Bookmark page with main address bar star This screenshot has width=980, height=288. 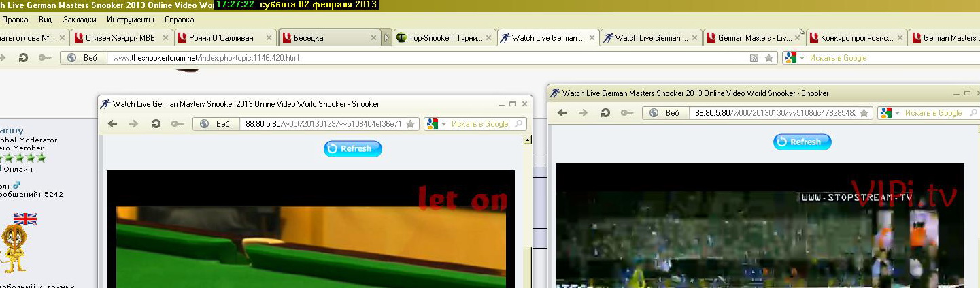[x=768, y=59]
